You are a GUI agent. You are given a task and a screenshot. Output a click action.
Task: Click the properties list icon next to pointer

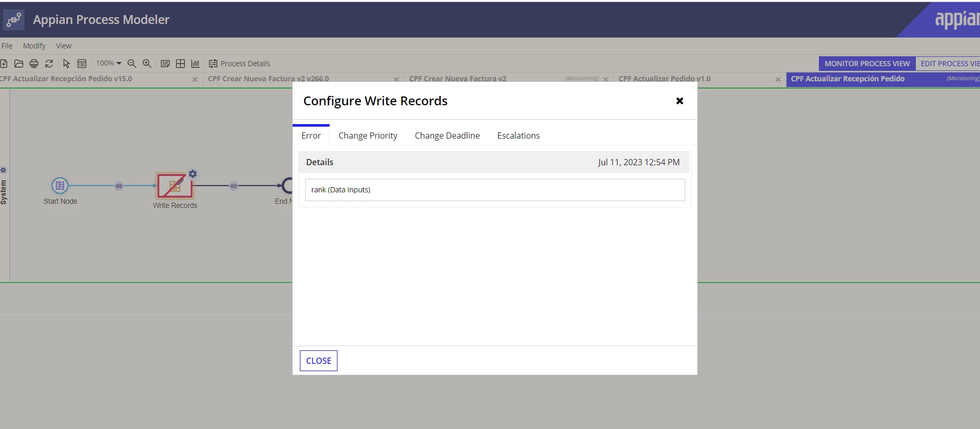click(x=82, y=64)
